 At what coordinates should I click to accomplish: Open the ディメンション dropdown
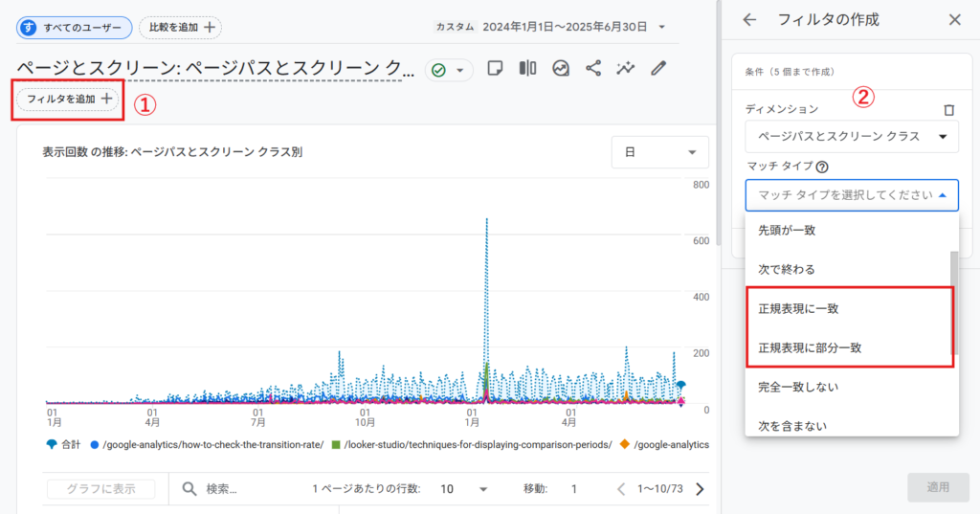pos(851,136)
